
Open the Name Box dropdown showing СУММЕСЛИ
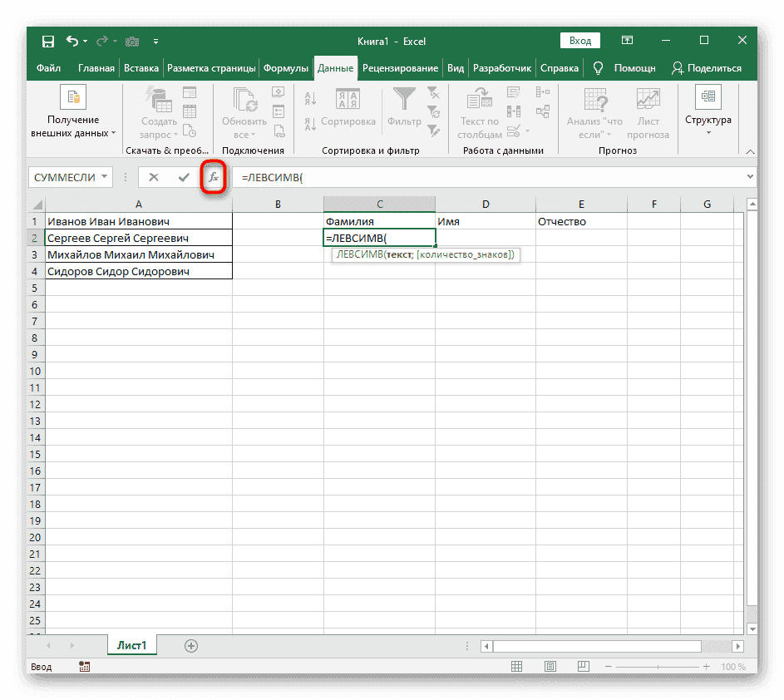click(x=103, y=177)
